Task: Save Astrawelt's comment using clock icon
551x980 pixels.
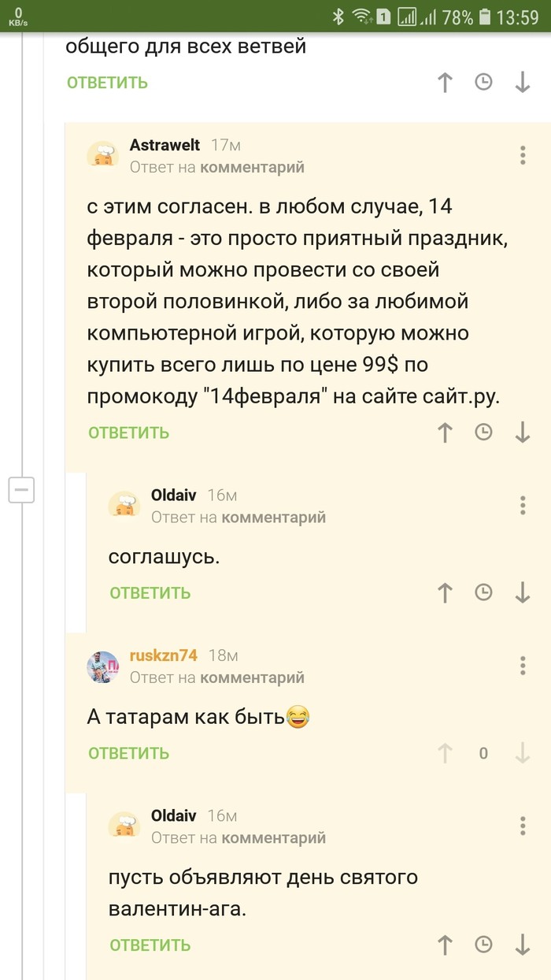Action: coord(483,432)
